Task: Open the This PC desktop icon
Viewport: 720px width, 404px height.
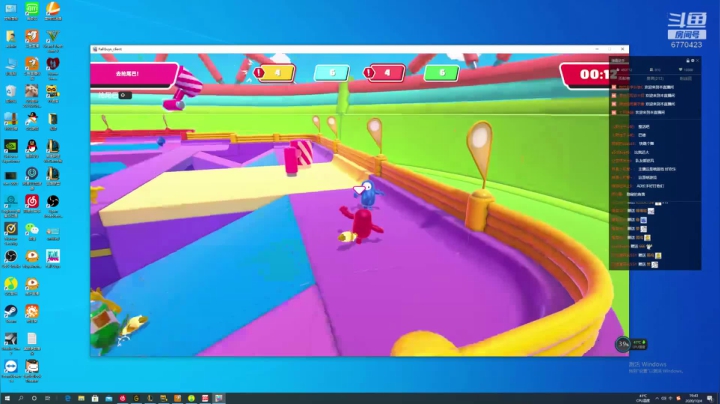Action: (x=11, y=65)
